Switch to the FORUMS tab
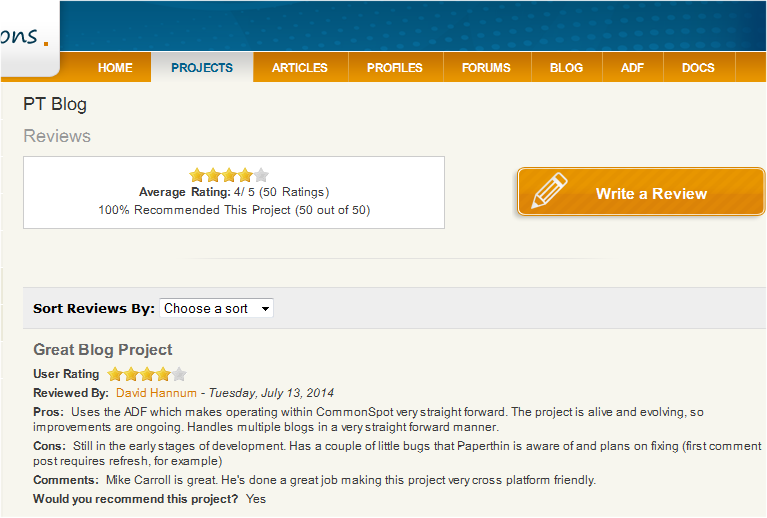 (x=486, y=68)
